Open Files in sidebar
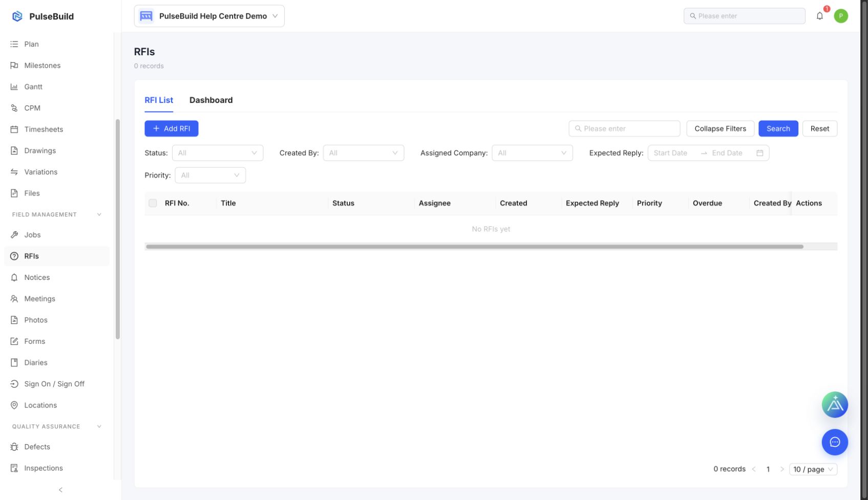 pyautogui.click(x=56, y=193)
